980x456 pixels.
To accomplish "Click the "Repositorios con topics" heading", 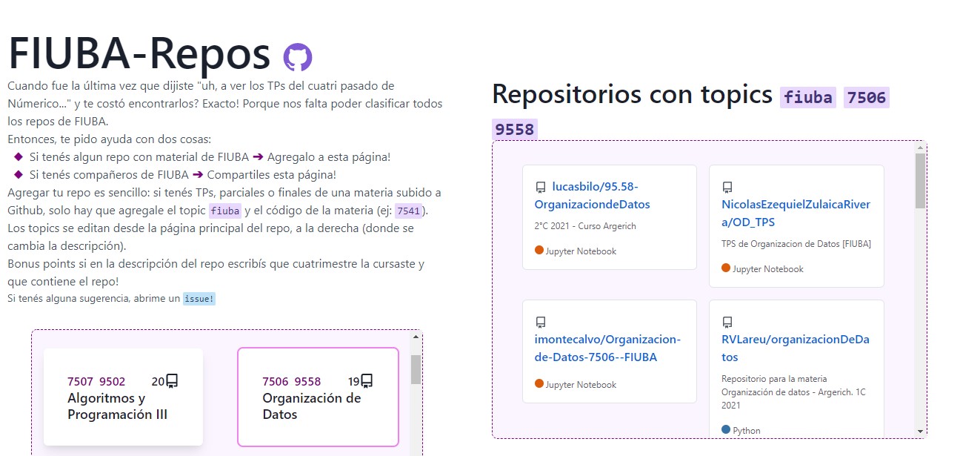I will coord(633,94).
